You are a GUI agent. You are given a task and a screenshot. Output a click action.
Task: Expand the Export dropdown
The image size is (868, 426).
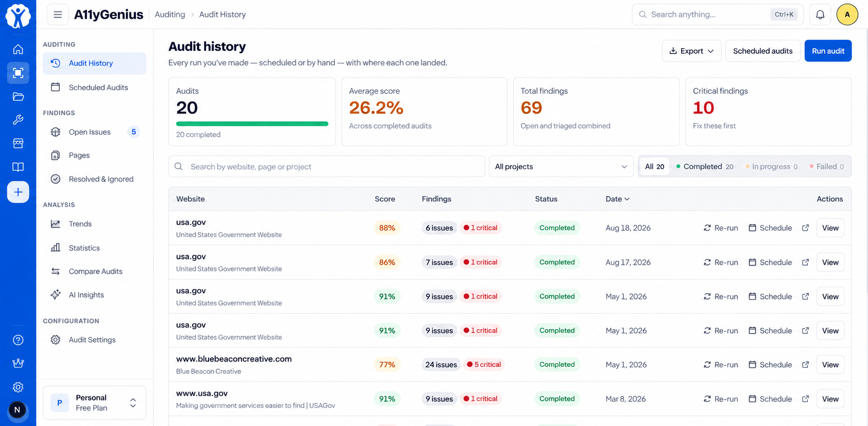pyautogui.click(x=691, y=51)
